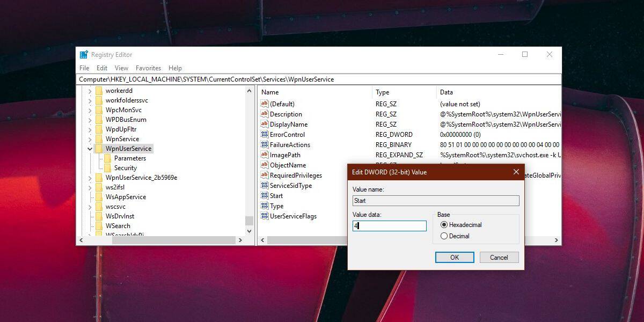Expand the WpnService tree node
644x322 pixels.
90,139
